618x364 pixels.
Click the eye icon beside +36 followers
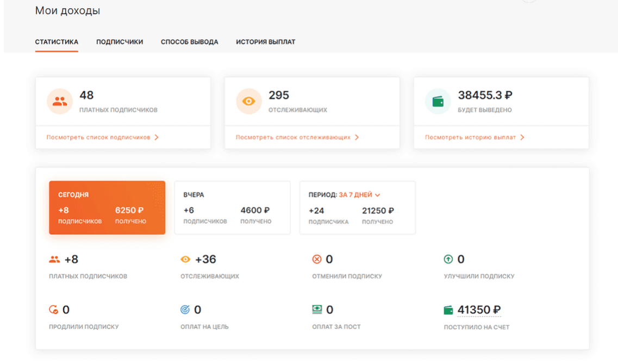click(x=185, y=259)
